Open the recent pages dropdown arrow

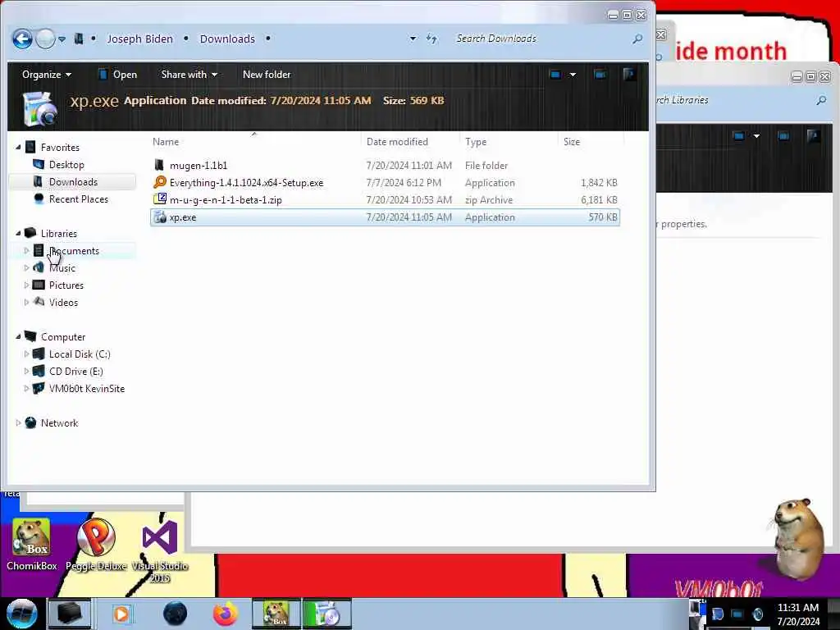click(62, 39)
